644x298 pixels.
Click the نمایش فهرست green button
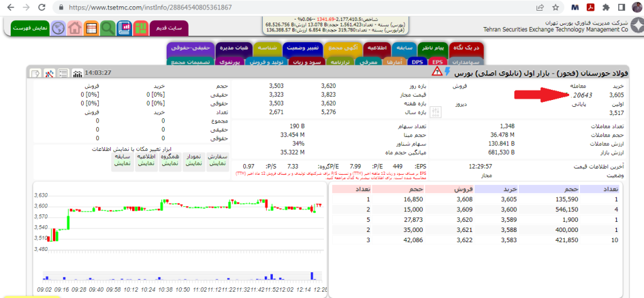[30, 28]
